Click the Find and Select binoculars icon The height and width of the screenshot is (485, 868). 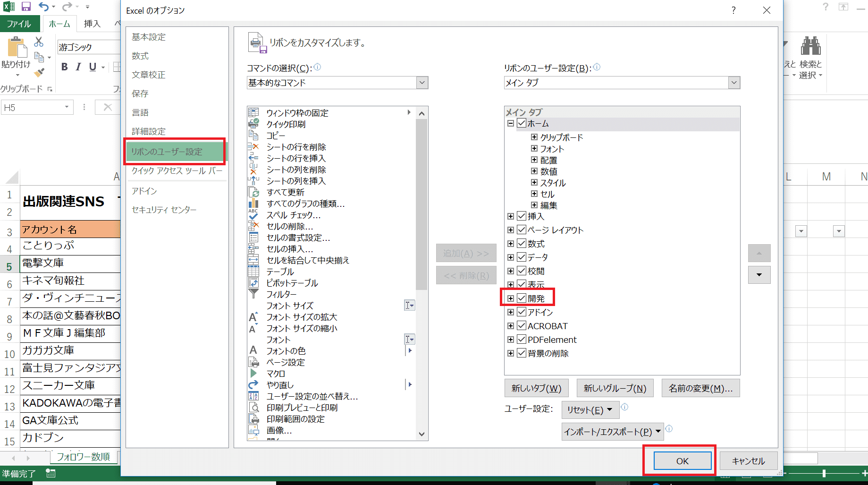810,46
